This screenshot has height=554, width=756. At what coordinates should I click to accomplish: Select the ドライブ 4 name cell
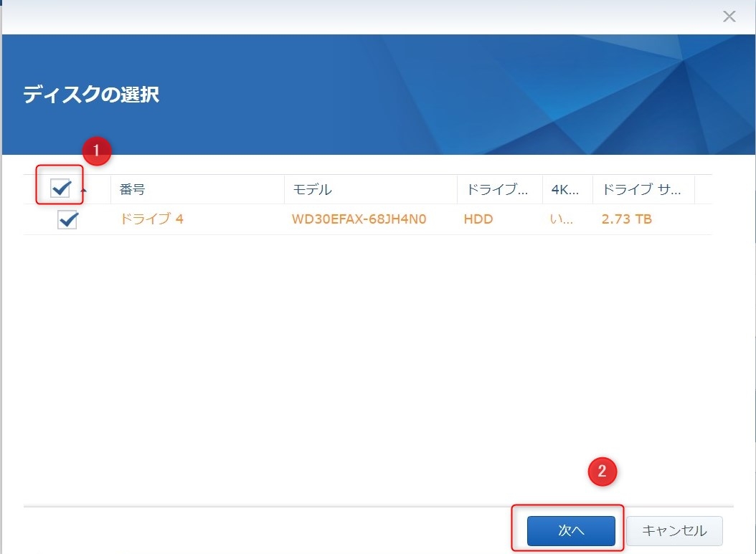(151, 219)
